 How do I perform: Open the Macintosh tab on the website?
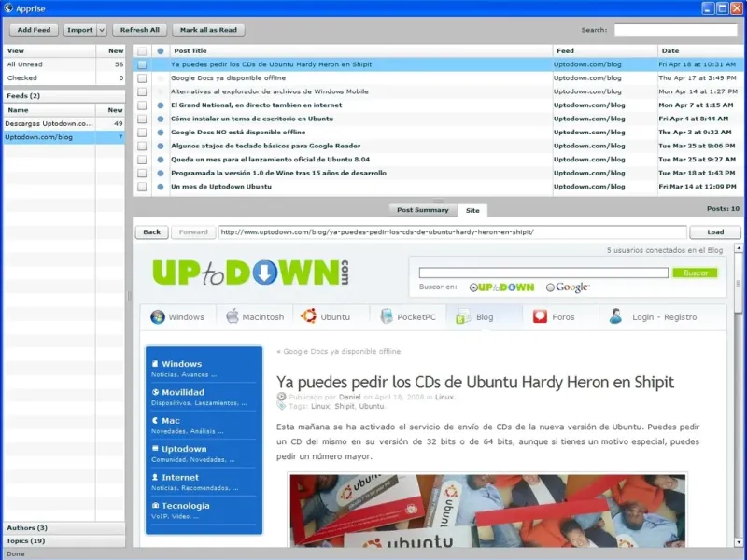click(255, 317)
